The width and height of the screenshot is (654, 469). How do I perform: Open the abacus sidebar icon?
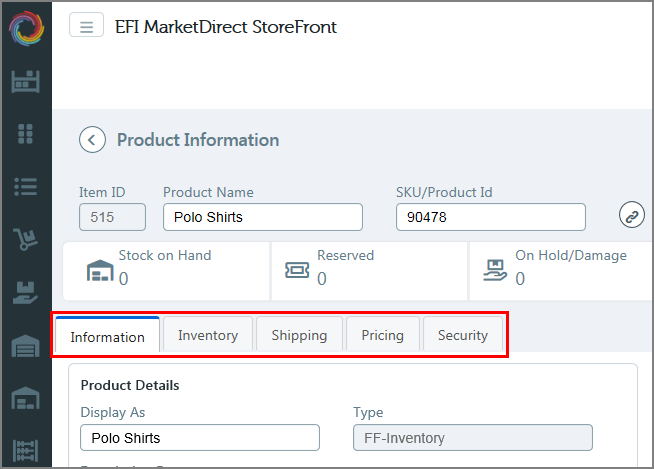25,451
